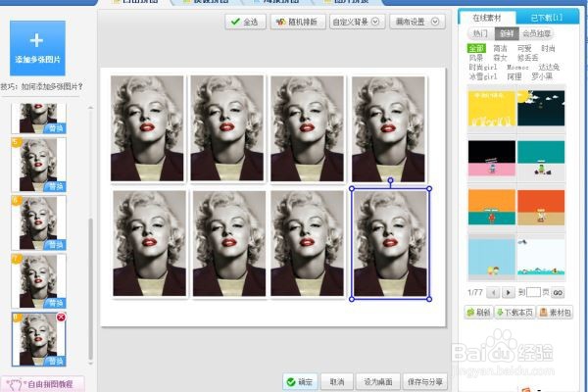
Task: Click 随机排版 random layout button
Action: [x=298, y=22]
